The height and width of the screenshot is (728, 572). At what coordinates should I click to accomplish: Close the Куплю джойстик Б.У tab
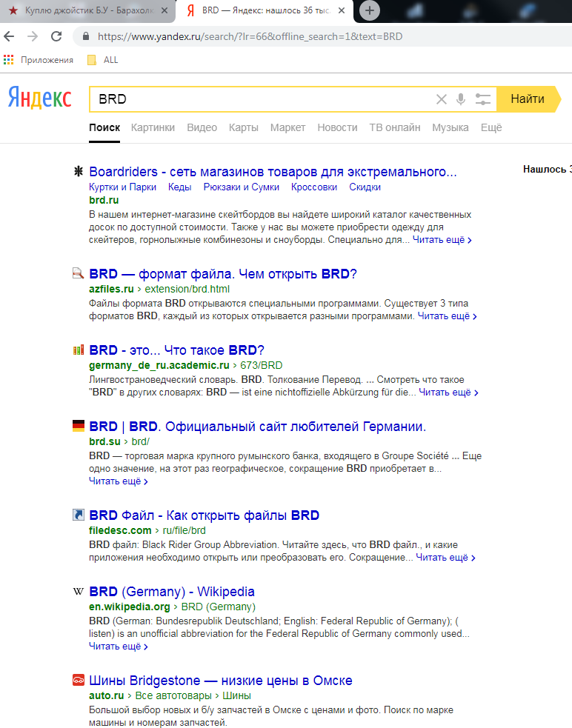(164, 10)
